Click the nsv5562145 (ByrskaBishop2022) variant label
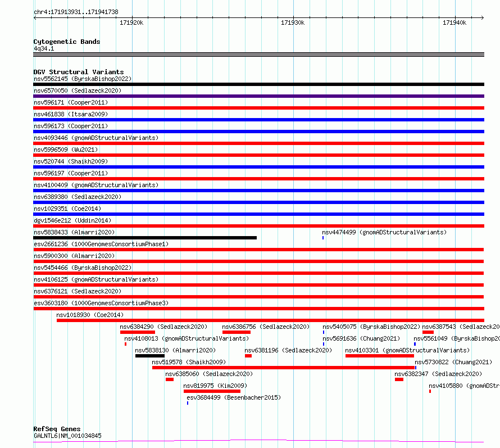The width and height of the screenshot is (500, 448). pyautogui.click(x=83, y=79)
